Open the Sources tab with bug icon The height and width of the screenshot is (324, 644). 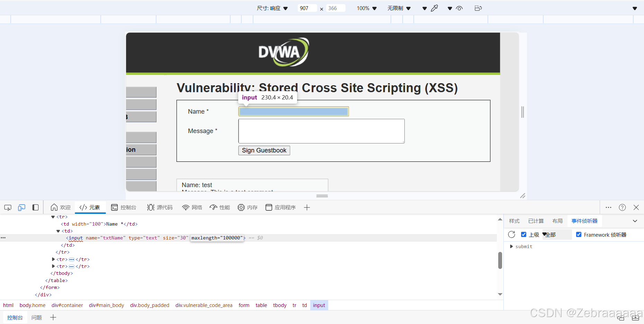tap(160, 207)
